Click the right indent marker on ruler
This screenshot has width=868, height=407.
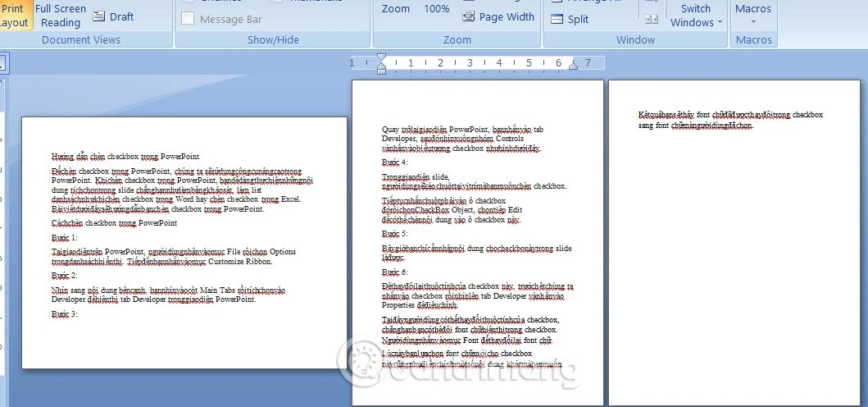click(x=574, y=64)
